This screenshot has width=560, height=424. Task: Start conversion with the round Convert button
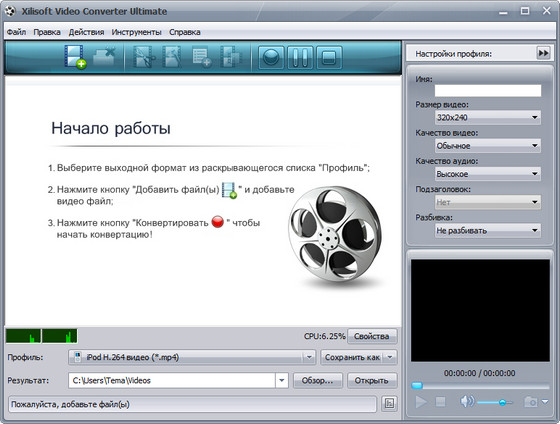point(271,57)
